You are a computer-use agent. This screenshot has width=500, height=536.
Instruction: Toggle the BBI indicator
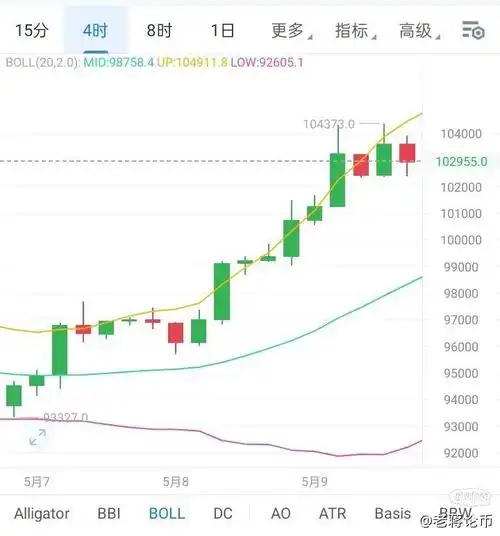tap(109, 513)
